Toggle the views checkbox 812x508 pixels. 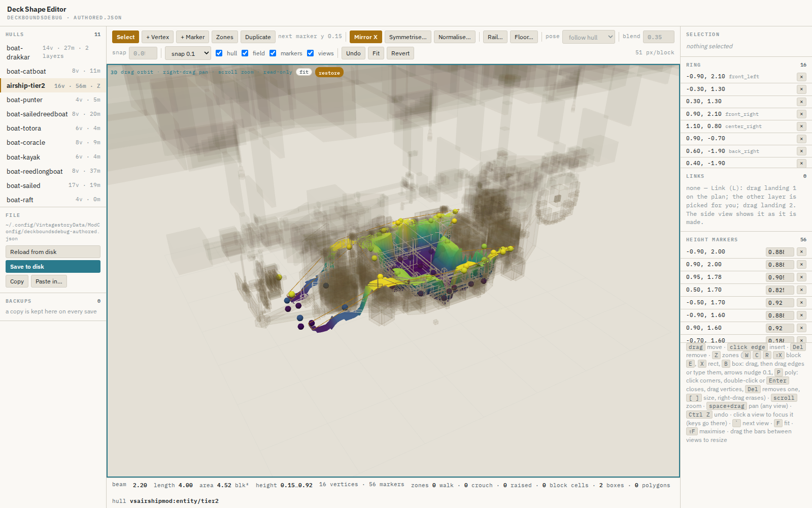tap(311, 53)
